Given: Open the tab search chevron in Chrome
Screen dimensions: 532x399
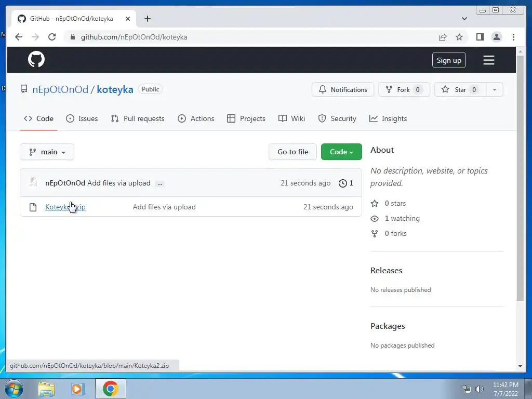Looking at the screenshot, I should click(464, 19).
